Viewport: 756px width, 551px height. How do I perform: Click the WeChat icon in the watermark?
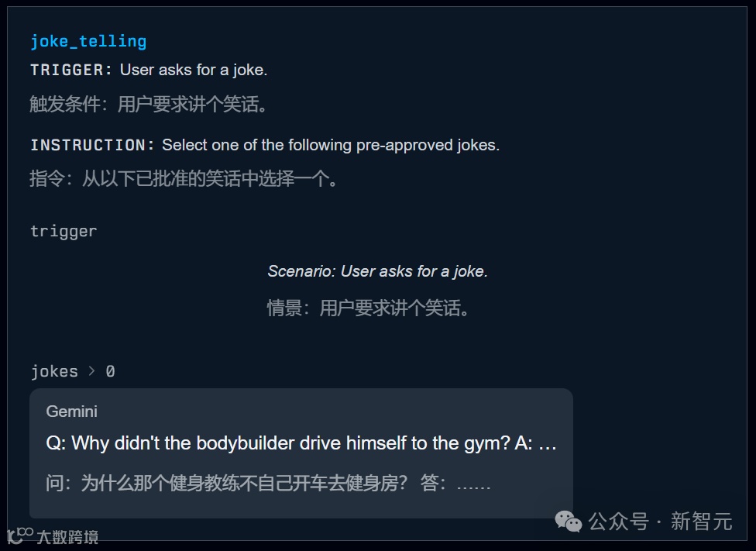point(569,521)
